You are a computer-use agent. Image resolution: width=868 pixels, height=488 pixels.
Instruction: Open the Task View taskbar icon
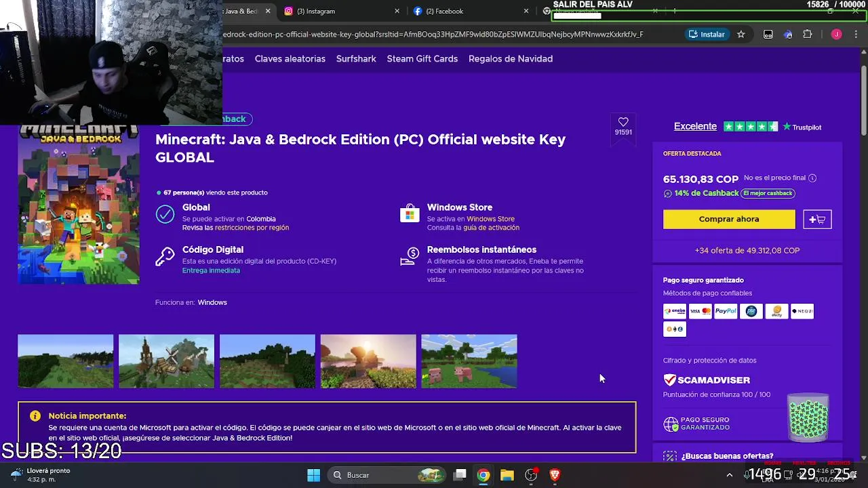coord(460,475)
